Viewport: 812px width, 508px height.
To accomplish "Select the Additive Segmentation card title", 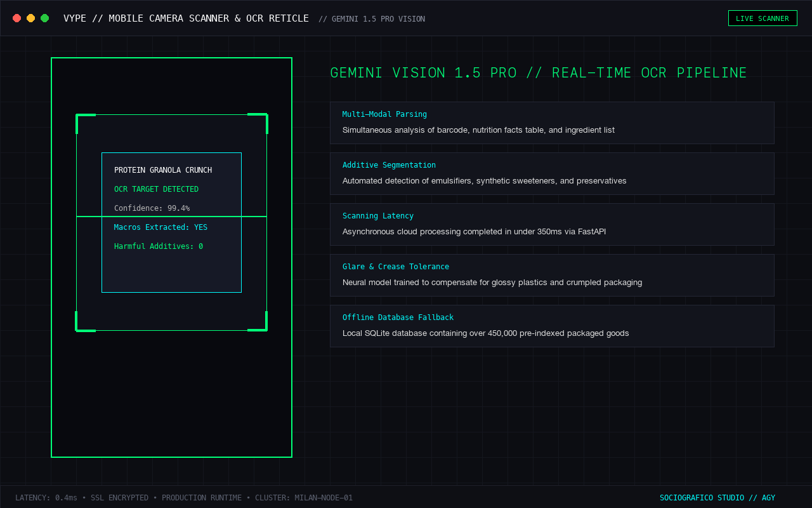I will pos(389,165).
